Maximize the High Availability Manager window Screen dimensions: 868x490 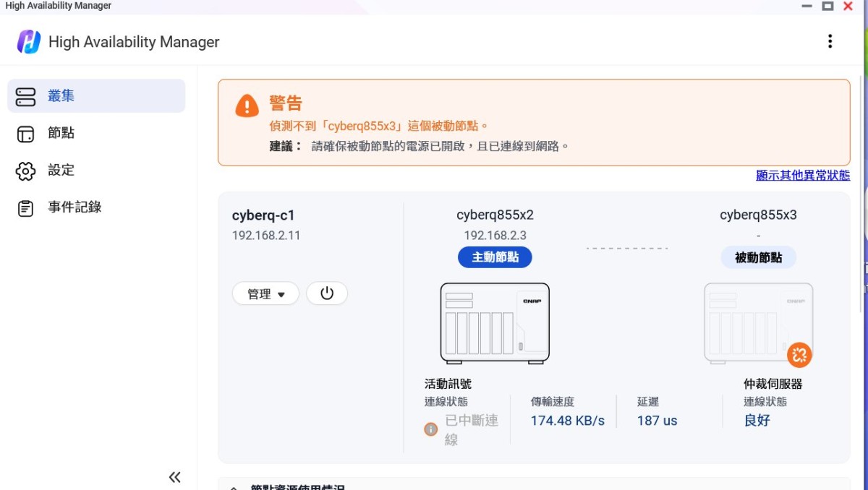pyautogui.click(x=827, y=6)
